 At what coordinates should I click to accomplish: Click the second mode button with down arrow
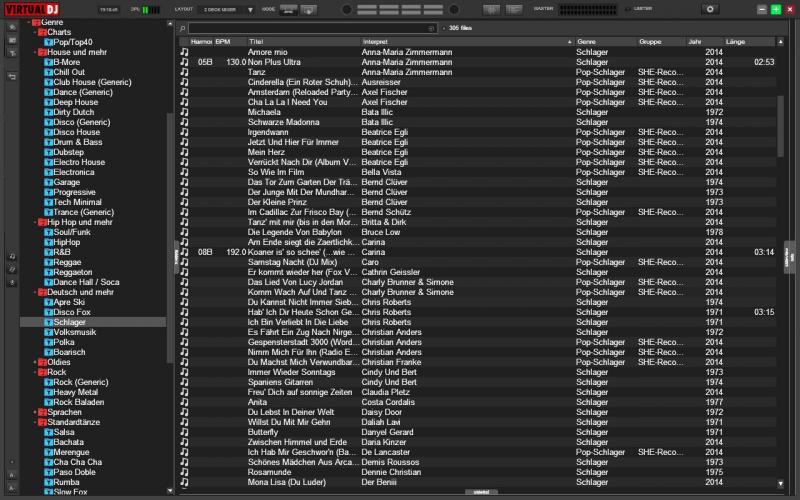[x=309, y=10]
